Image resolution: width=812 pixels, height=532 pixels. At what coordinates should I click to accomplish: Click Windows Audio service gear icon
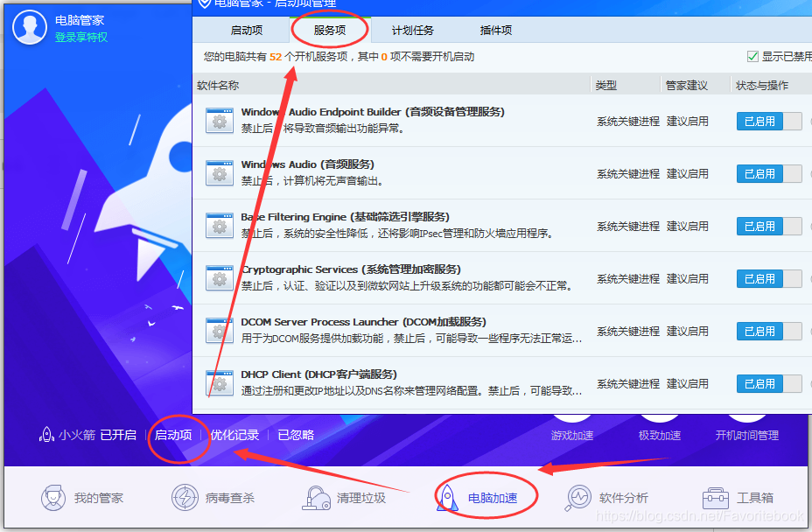[x=219, y=173]
